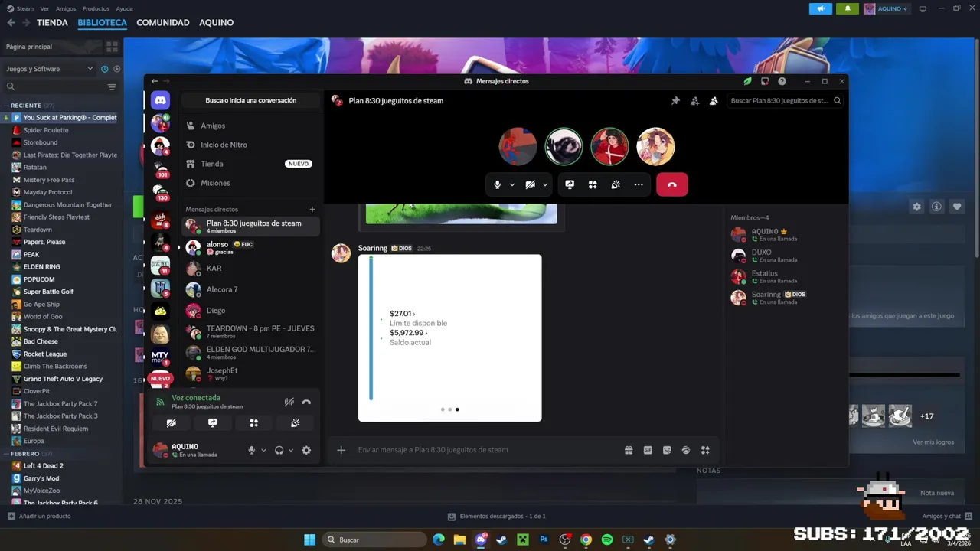Open Tienda in Discord sidebar
Viewport: 980px width, 551px height.
tap(250, 164)
